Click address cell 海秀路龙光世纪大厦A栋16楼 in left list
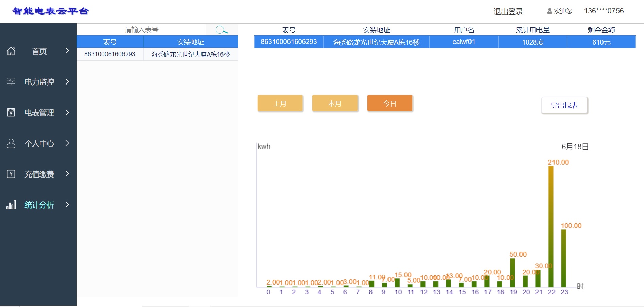Screen dimensions: 644x307 [191, 54]
